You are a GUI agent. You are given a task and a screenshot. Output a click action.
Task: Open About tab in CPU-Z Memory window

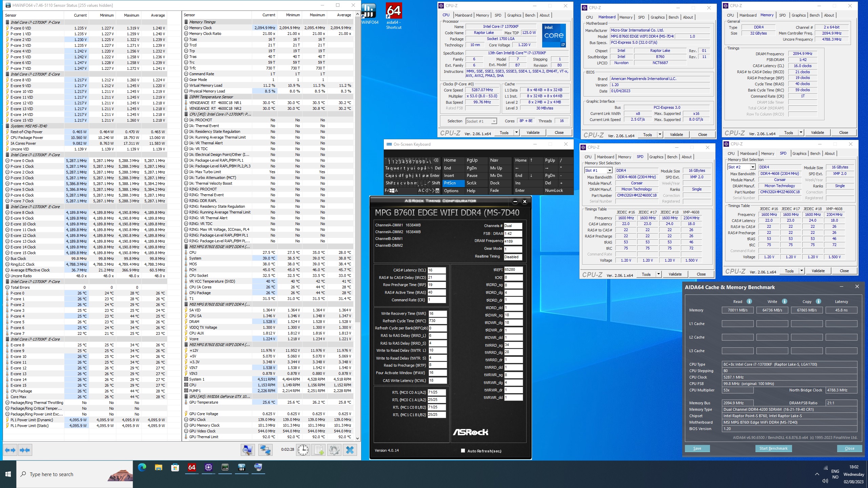tap(829, 15)
